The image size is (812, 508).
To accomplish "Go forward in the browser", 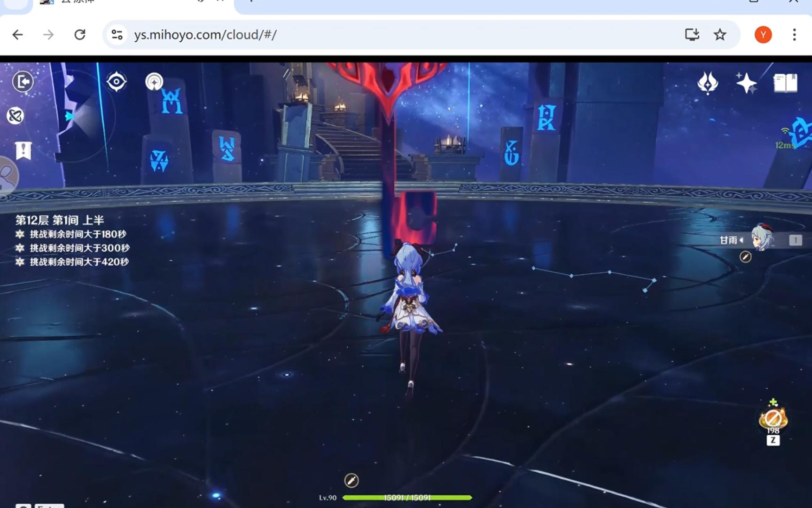I will (x=48, y=34).
